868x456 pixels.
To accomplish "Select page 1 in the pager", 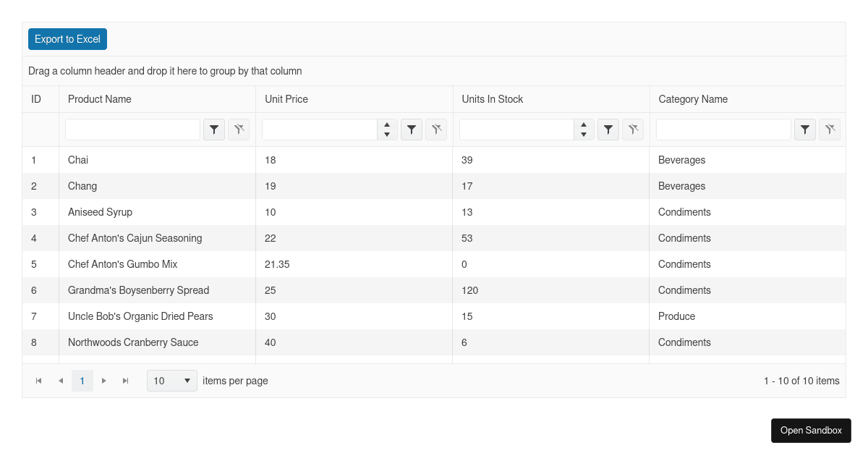I will (82, 380).
